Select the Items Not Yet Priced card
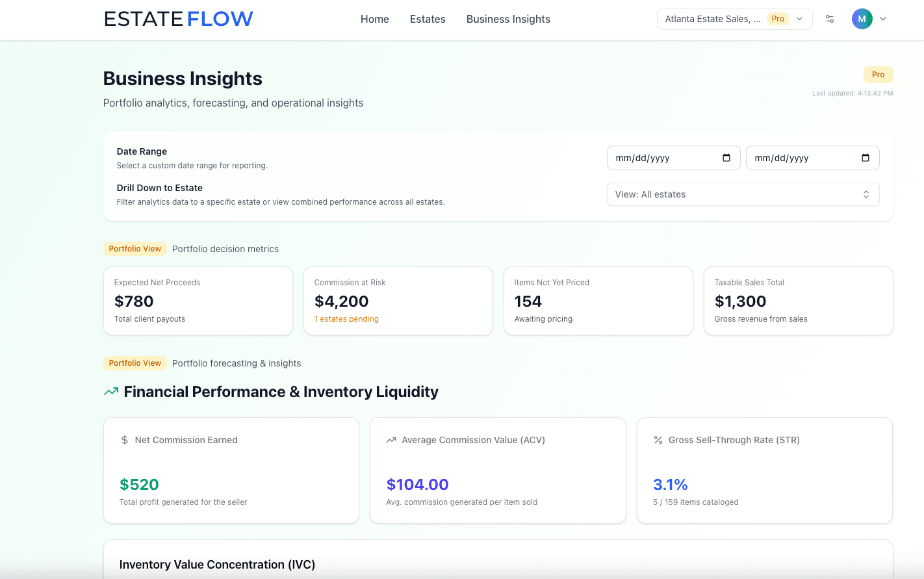Image resolution: width=924 pixels, height=579 pixels. coord(598,301)
